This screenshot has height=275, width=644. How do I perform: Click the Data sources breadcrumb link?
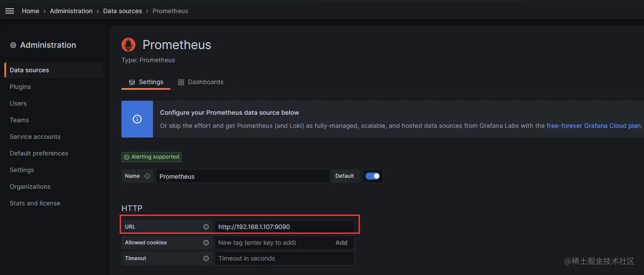click(x=122, y=11)
